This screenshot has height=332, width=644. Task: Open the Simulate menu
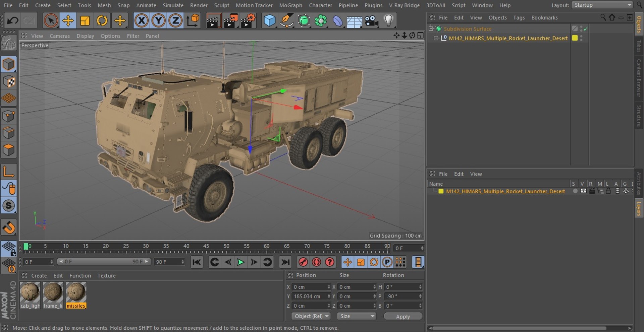click(x=173, y=5)
